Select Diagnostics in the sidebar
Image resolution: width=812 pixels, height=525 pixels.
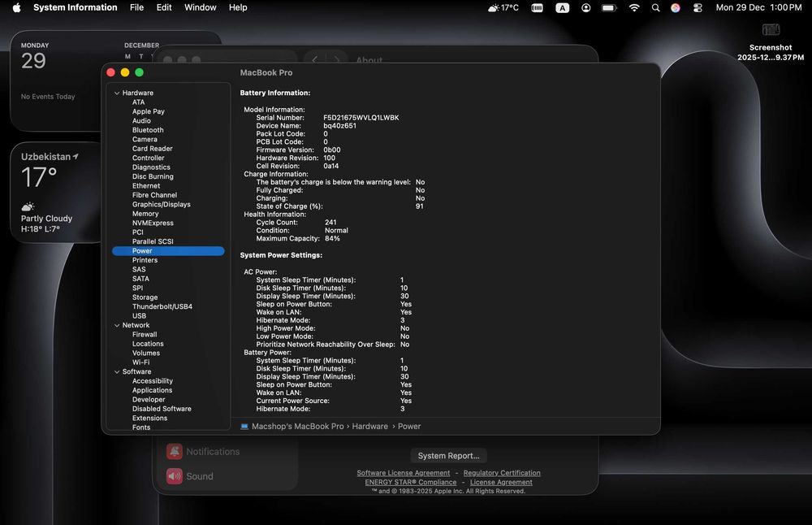[151, 167]
